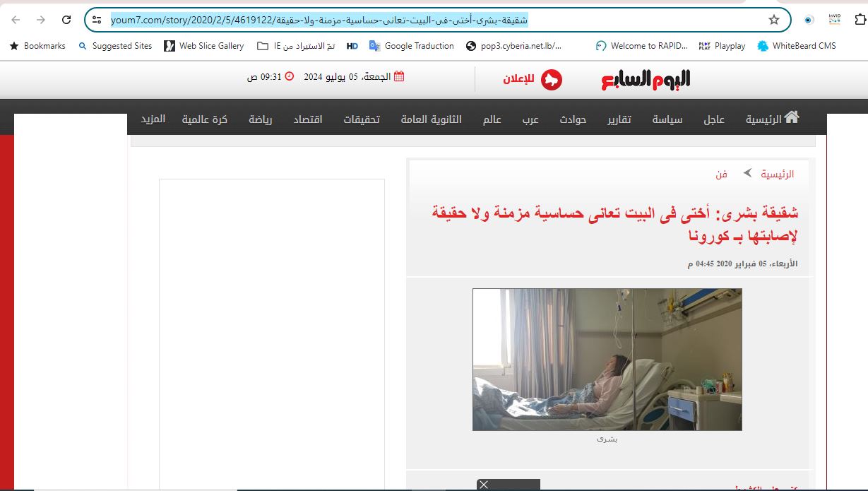868x491 pixels.
Task: Open the Bookmarks folder in bookmarks bar
Action: click(37, 46)
